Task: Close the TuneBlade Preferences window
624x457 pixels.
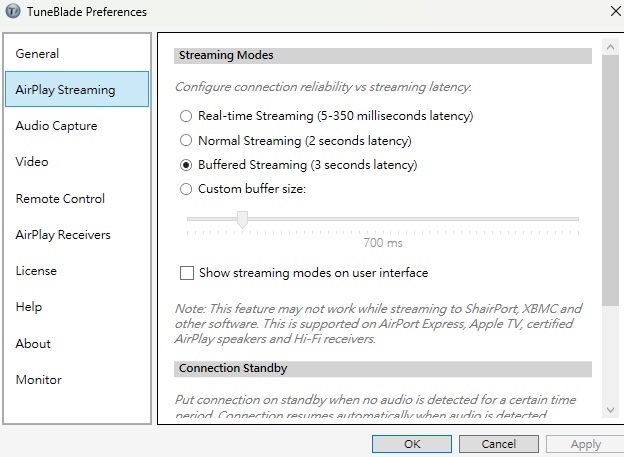Action: tap(612, 12)
